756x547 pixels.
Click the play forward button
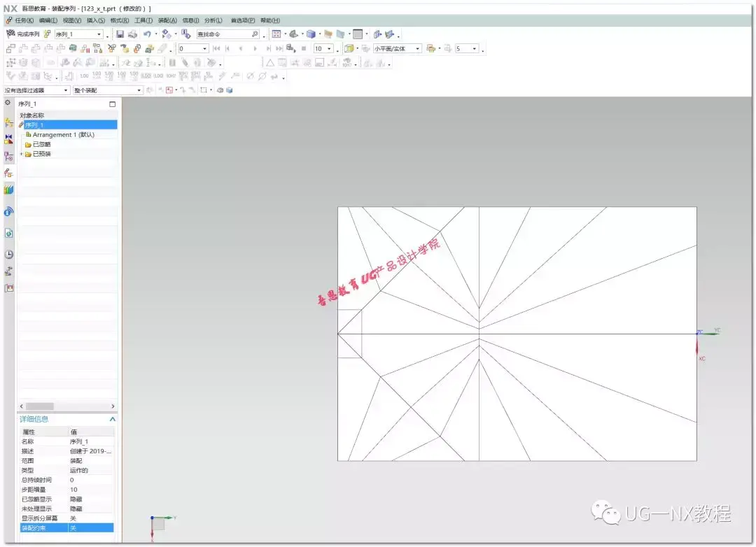click(x=255, y=48)
